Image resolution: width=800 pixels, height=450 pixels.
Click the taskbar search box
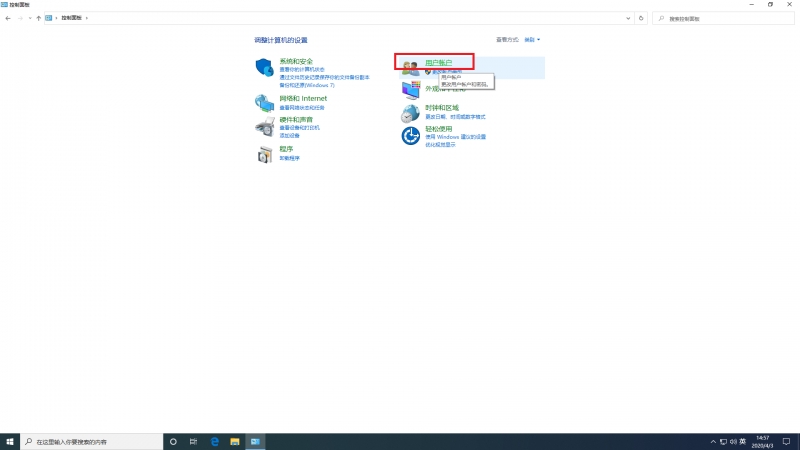pyautogui.click(x=91, y=442)
